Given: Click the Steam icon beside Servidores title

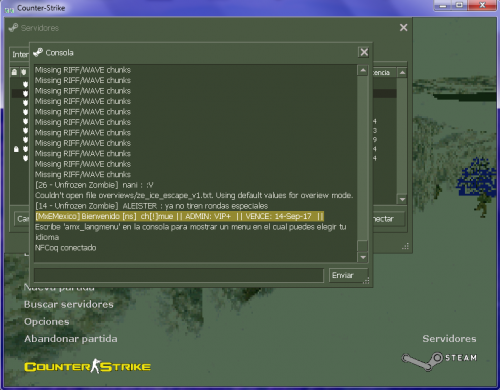Looking at the screenshot, I should point(13,28).
